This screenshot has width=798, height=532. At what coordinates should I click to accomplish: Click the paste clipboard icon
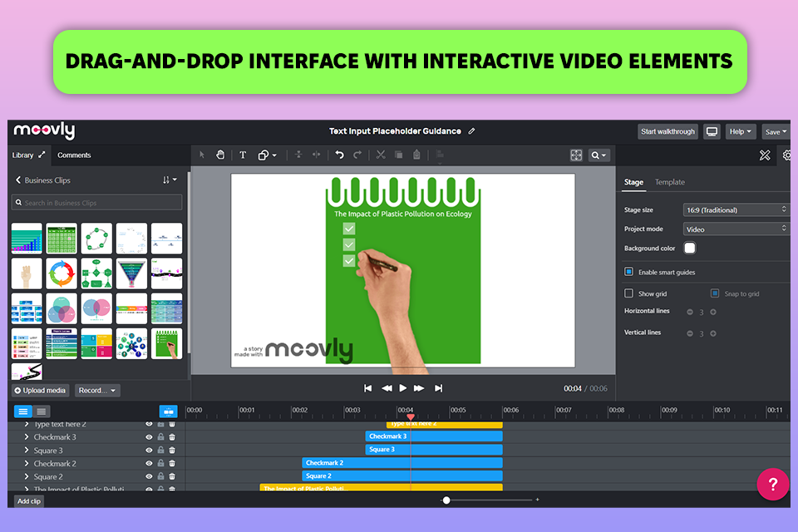click(416, 155)
